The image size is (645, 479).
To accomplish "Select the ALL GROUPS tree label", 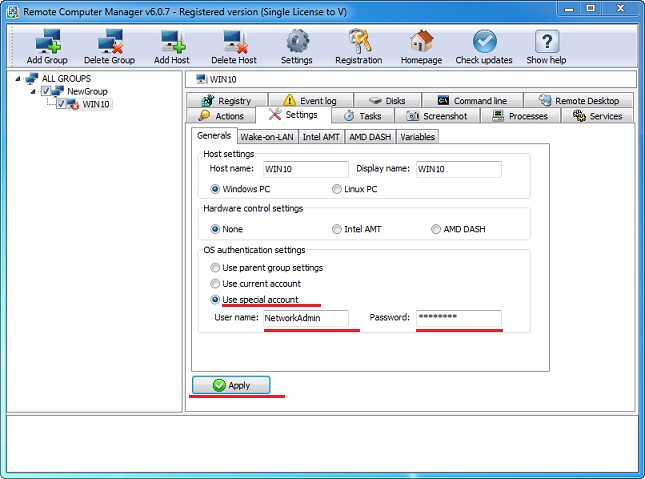I will [66, 78].
